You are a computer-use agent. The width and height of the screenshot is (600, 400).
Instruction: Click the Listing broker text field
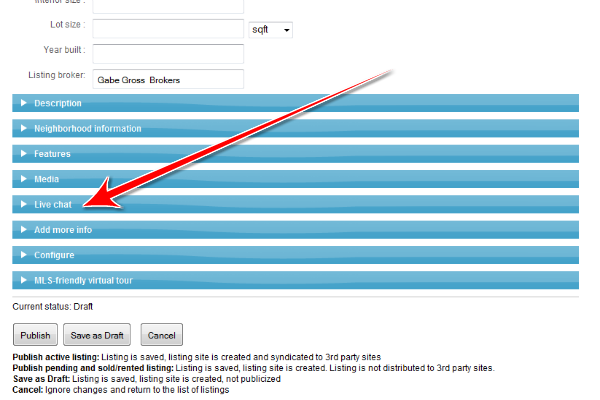168,79
